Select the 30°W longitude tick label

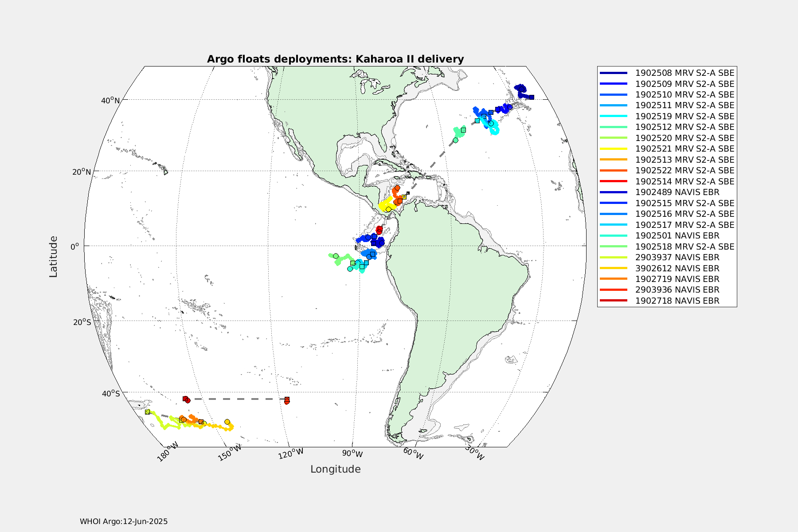coord(474,453)
